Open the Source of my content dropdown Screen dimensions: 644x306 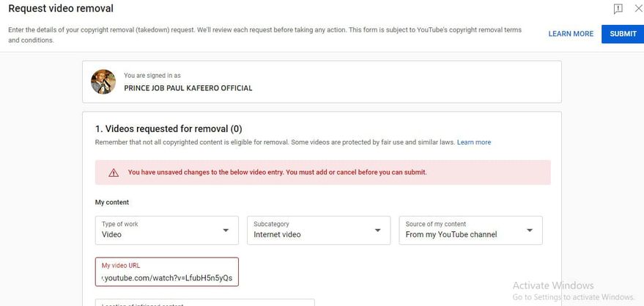click(x=470, y=230)
